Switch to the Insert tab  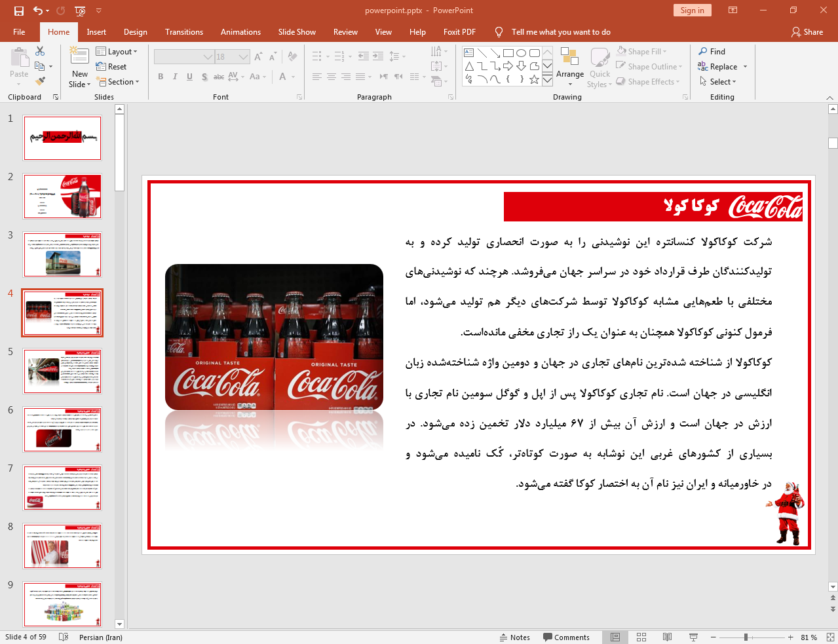(96, 32)
